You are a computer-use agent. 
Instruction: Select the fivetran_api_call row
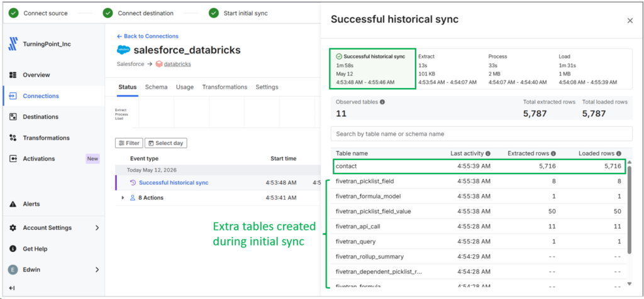pyautogui.click(x=479, y=226)
